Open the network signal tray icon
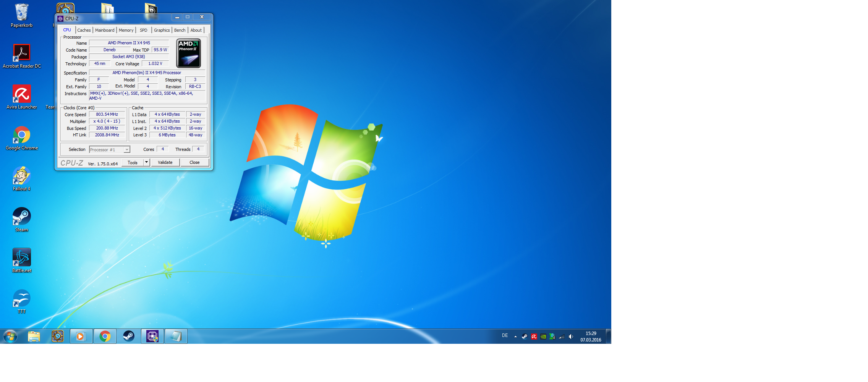This screenshot has width=868, height=382. [562, 337]
